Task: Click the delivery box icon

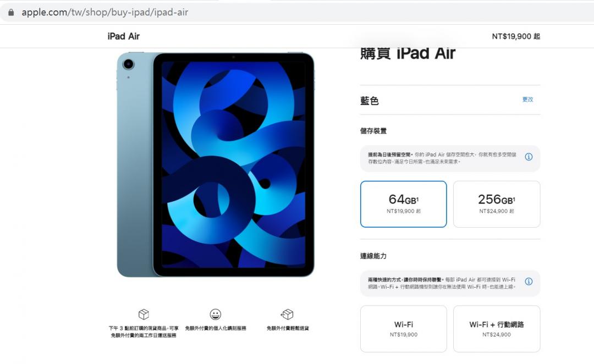Action: click(144, 314)
